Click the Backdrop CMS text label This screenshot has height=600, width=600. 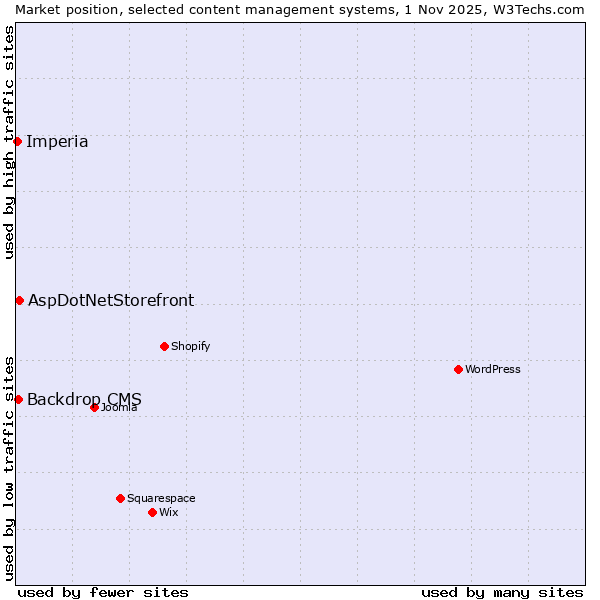pyautogui.click(x=84, y=399)
